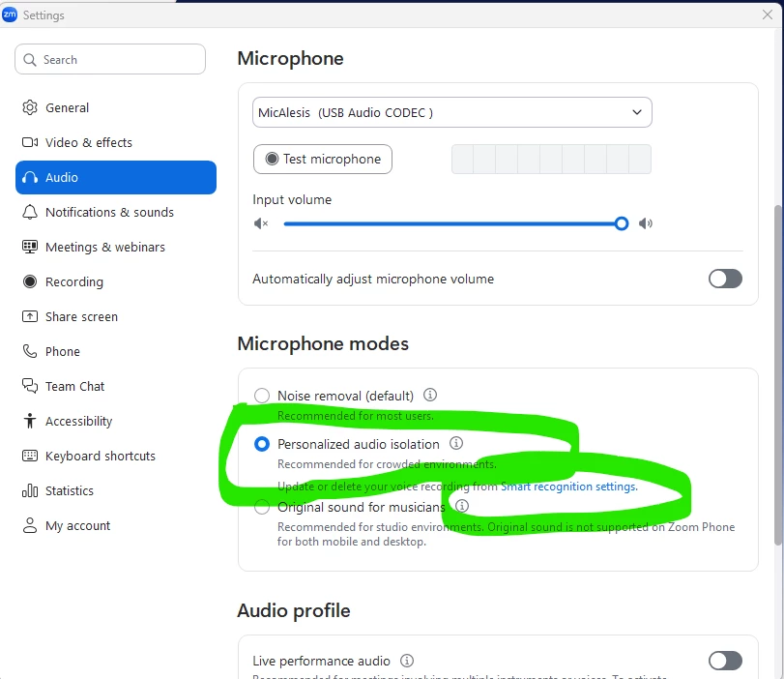Image resolution: width=784 pixels, height=679 pixels.
Task: Open the MicAlesis microphone dropdown
Action: tap(452, 112)
